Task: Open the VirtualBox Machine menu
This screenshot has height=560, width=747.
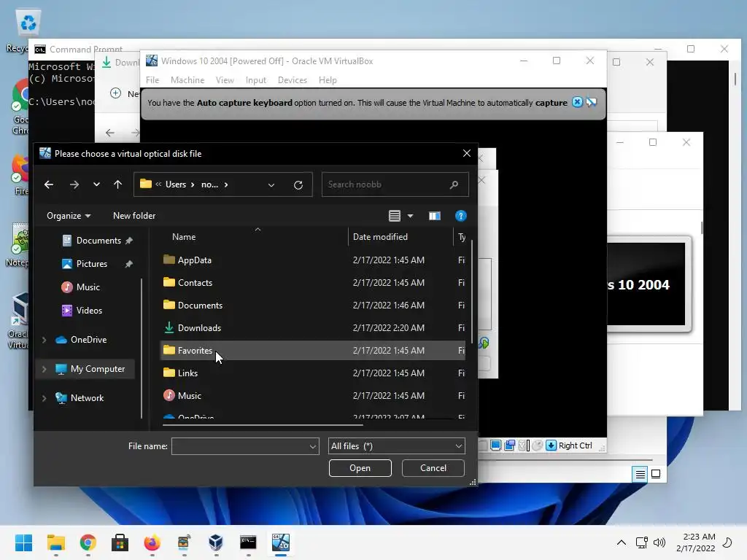Action: (187, 80)
